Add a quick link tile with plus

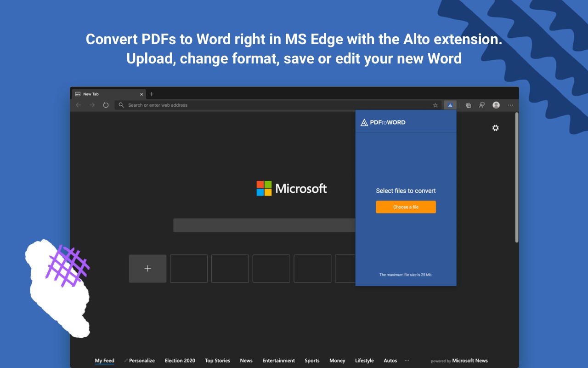tap(147, 269)
